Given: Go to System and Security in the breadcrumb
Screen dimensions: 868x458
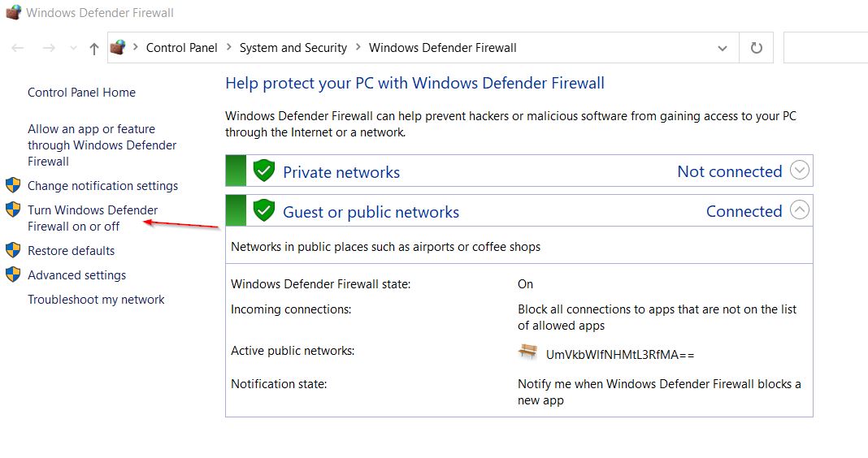Looking at the screenshot, I should click(x=293, y=48).
